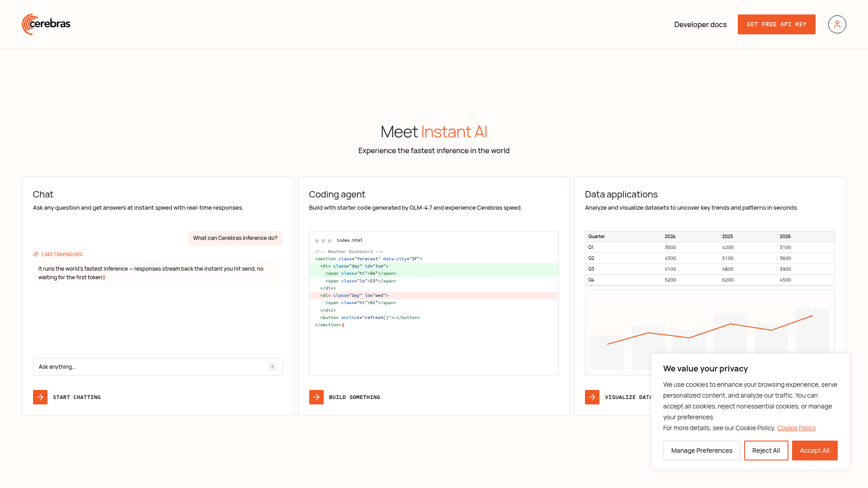Click the 2026 column header

[x=785, y=236]
